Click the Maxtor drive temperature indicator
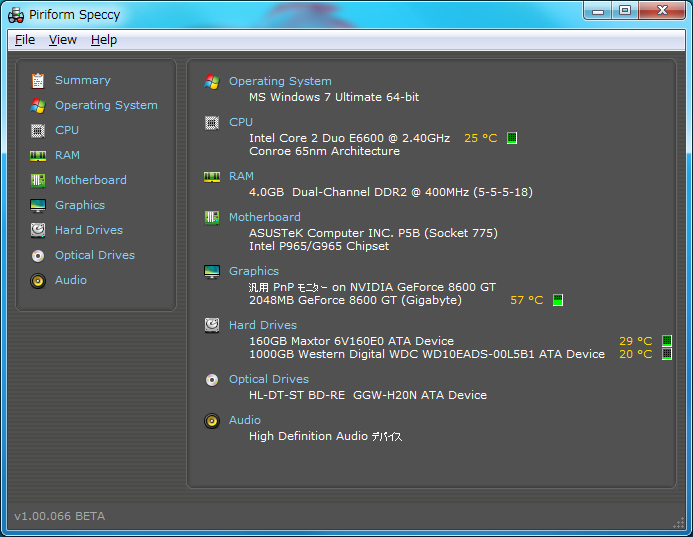The width and height of the screenshot is (693, 537). coord(667,341)
